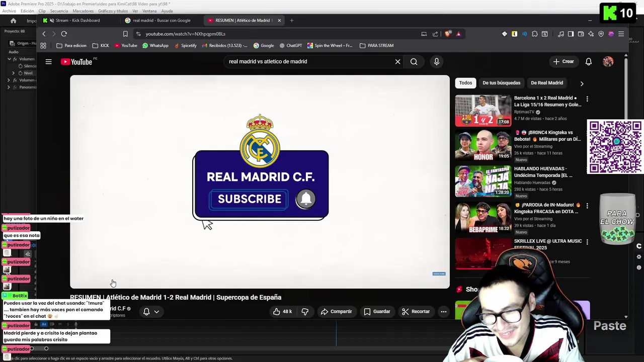Open options for the Barcelona 1 x 2 video

(587, 99)
